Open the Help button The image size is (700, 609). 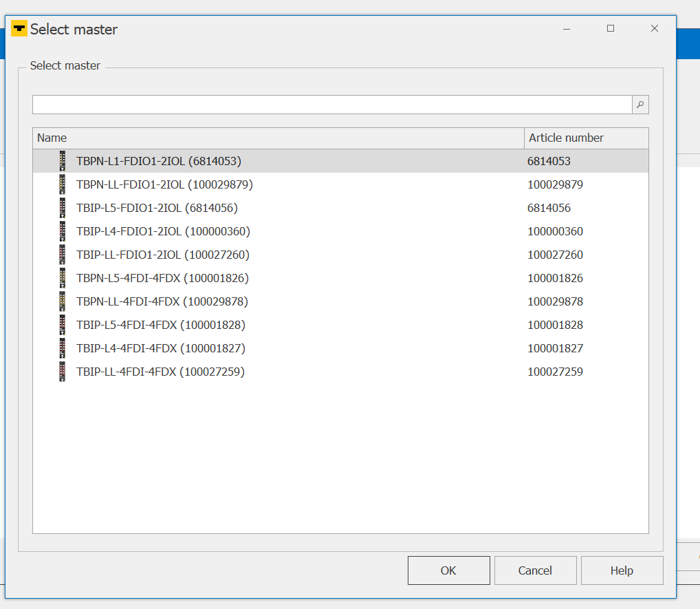pyautogui.click(x=622, y=570)
